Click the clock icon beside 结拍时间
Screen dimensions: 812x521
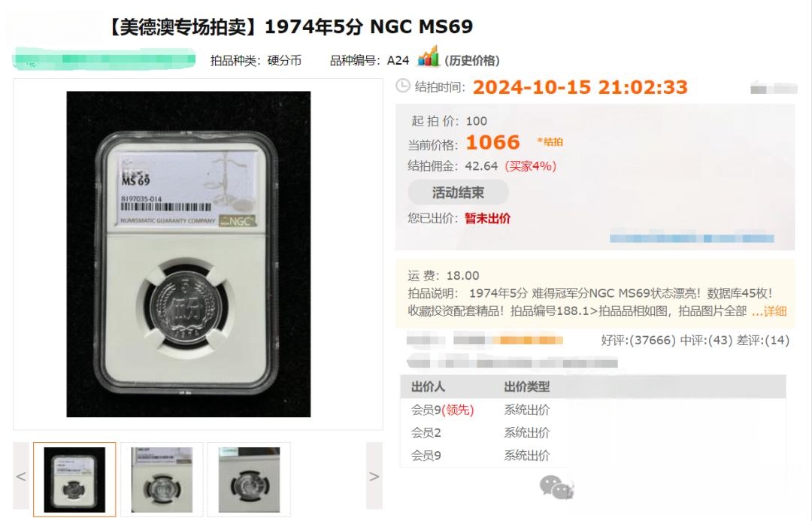pyautogui.click(x=402, y=86)
